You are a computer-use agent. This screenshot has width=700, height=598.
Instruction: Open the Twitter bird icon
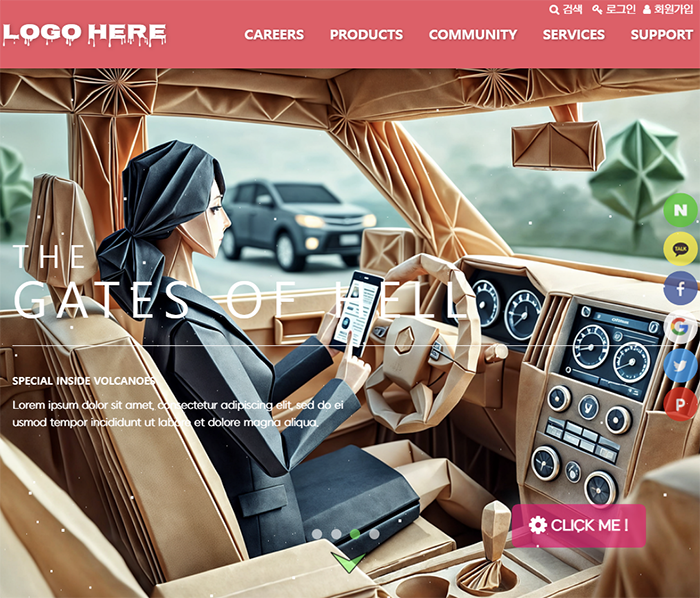[x=680, y=366]
